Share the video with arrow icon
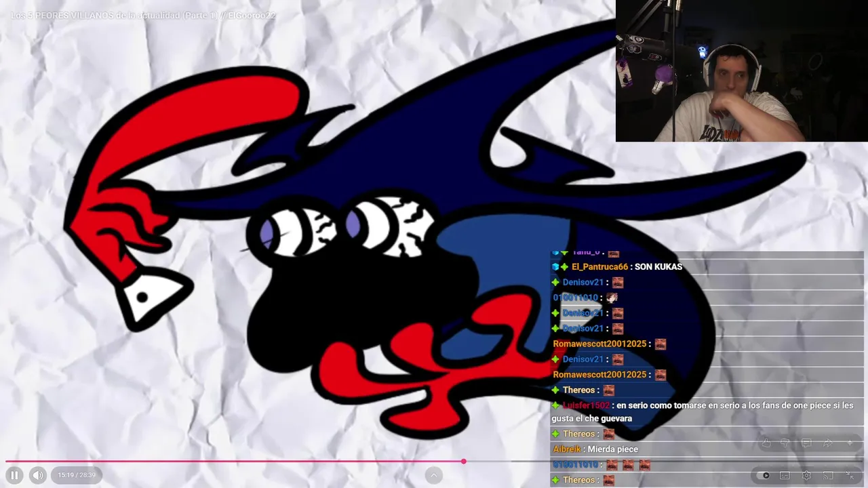The height and width of the screenshot is (488, 868). pos(828,443)
